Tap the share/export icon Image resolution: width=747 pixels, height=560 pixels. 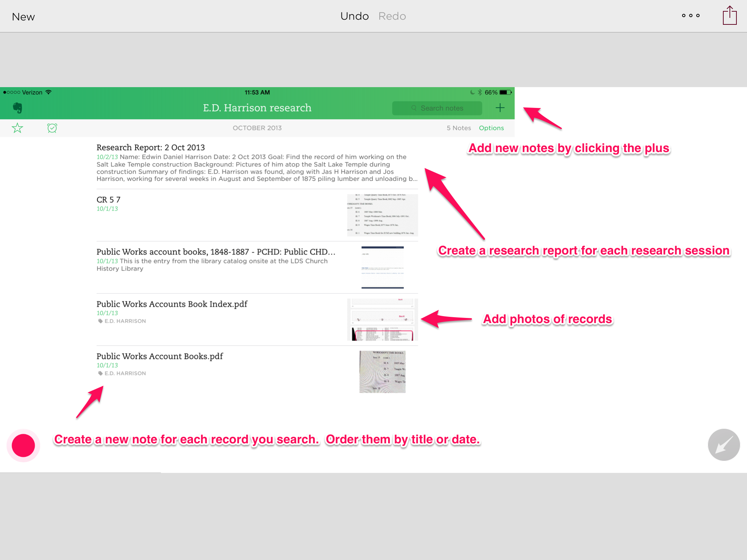pyautogui.click(x=729, y=16)
